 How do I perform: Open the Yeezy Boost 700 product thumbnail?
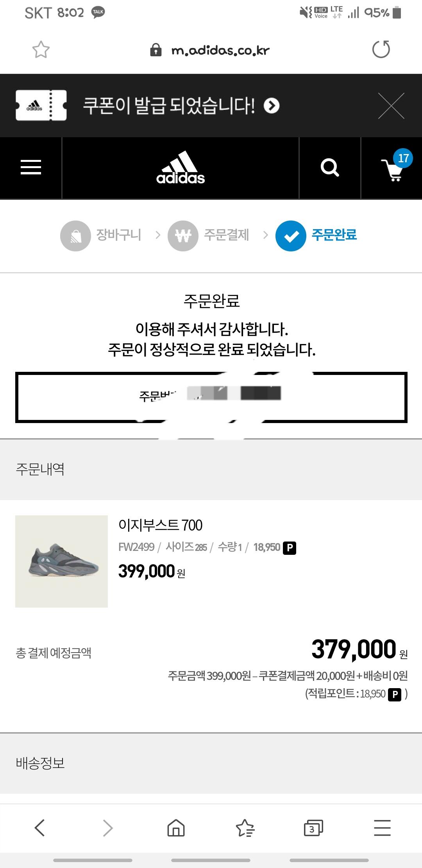[61, 561]
